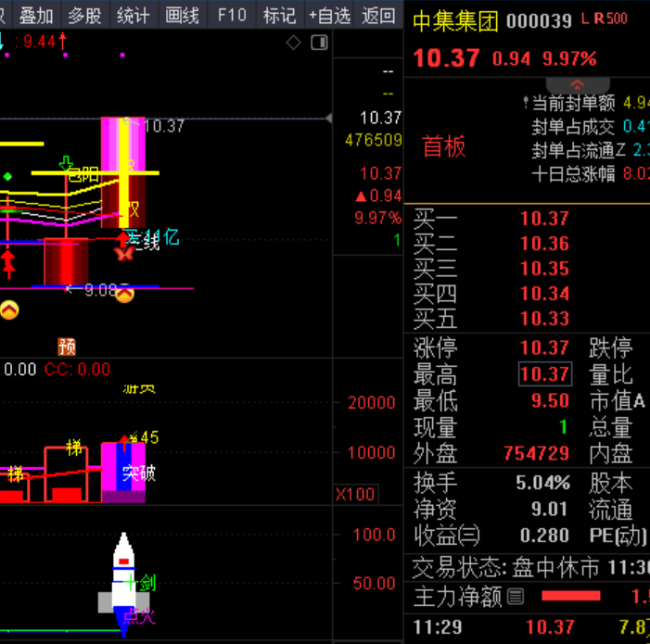Click the X100 volume scale label

355,495
